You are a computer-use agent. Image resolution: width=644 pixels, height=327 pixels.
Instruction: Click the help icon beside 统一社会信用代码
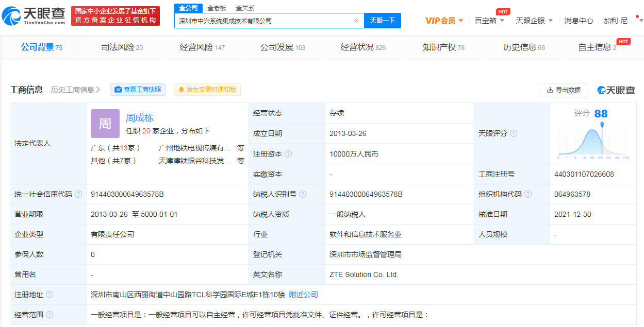tap(78, 194)
